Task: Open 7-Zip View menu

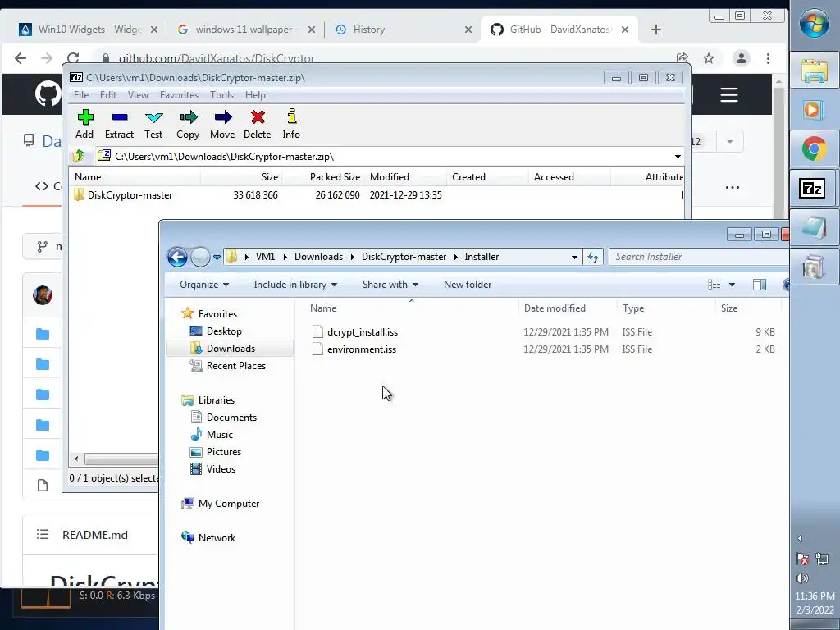Action: coord(138,95)
